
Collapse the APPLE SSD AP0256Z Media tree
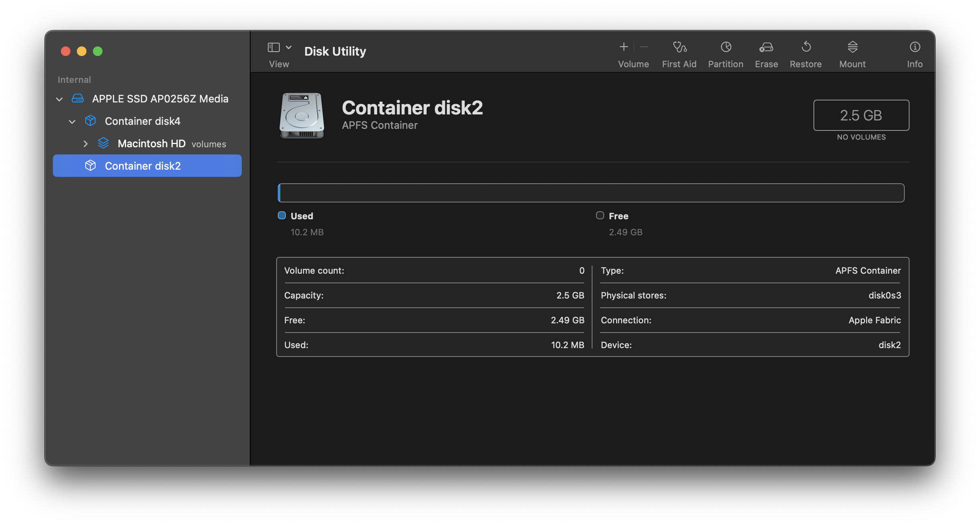(59, 99)
